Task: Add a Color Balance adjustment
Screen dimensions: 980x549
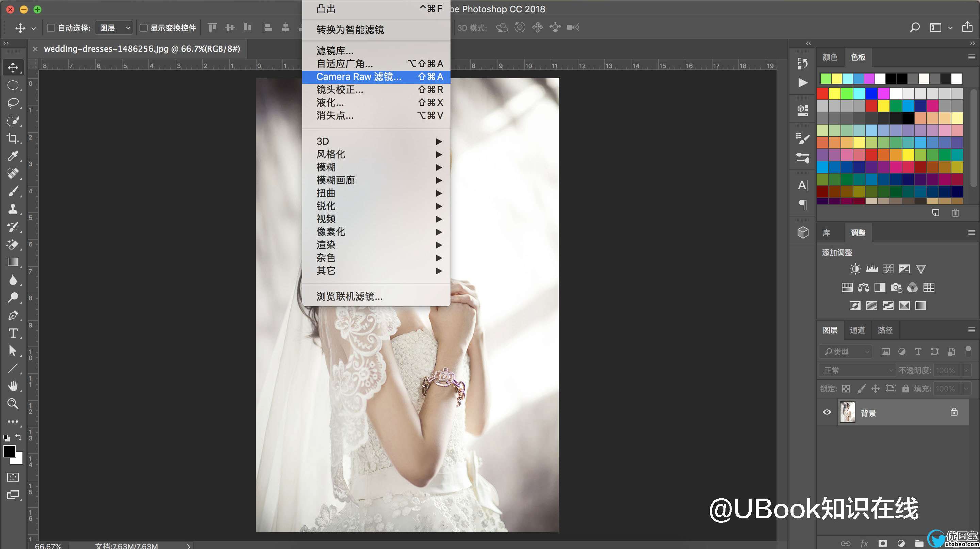Action: [863, 288]
